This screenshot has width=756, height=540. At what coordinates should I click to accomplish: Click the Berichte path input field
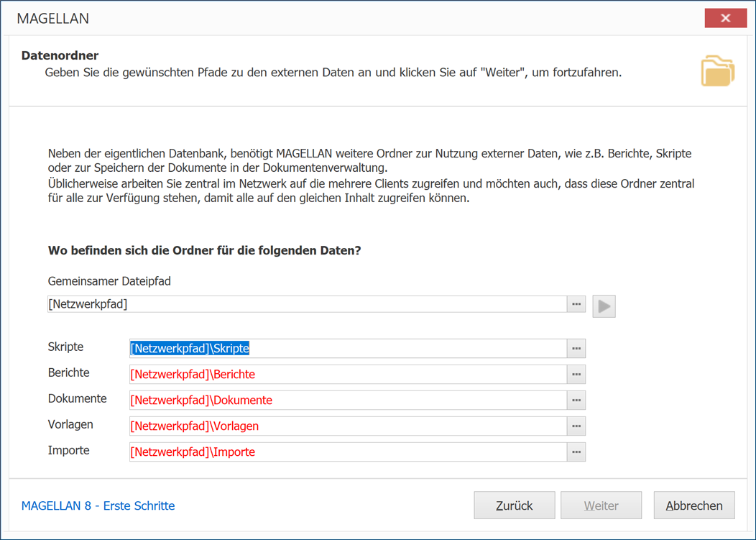[348, 375]
